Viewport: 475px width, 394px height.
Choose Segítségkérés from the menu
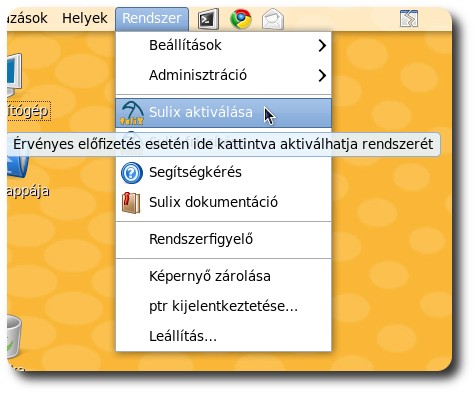point(223,173)
